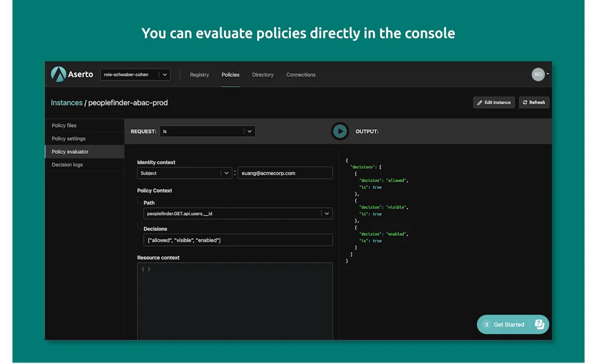Image resolution: width=597 pixels, height=364 pixels.
Task: Open the help chat icon on Get Started
Action: coord(540,324)
